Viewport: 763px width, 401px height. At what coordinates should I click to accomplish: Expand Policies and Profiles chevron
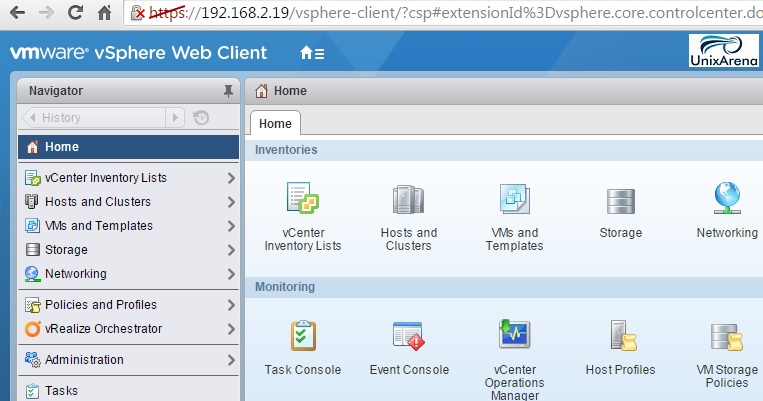231,305
